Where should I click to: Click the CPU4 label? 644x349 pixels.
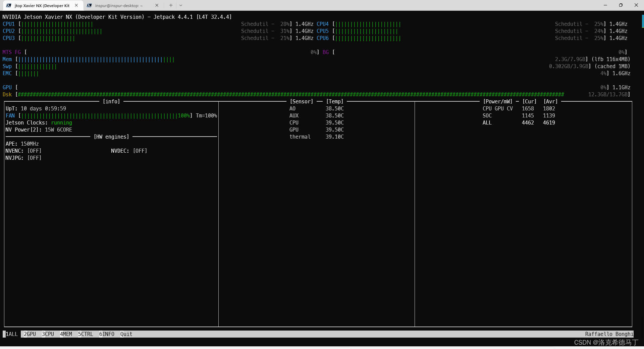[323, 24]
